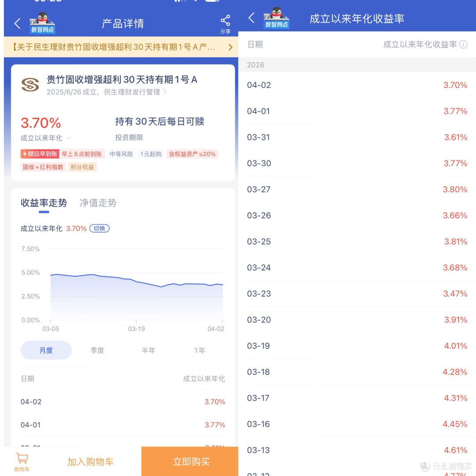Select the 月度 period option

coord(46,350)
